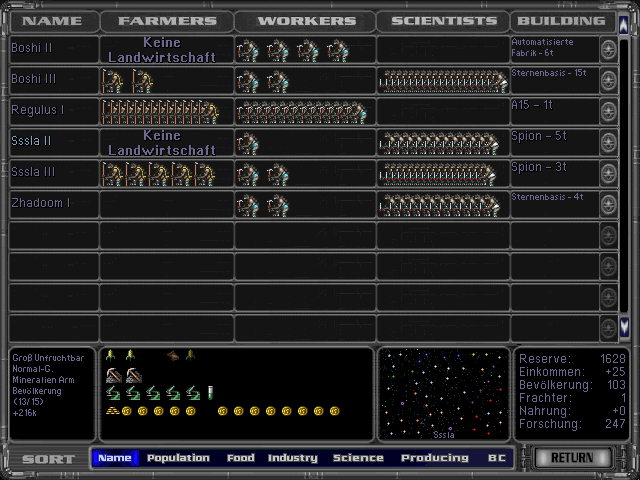Click the round button at the end of Boshi II row
The image size is (640, 480).
pyautogui.click(x=608, y=50)
